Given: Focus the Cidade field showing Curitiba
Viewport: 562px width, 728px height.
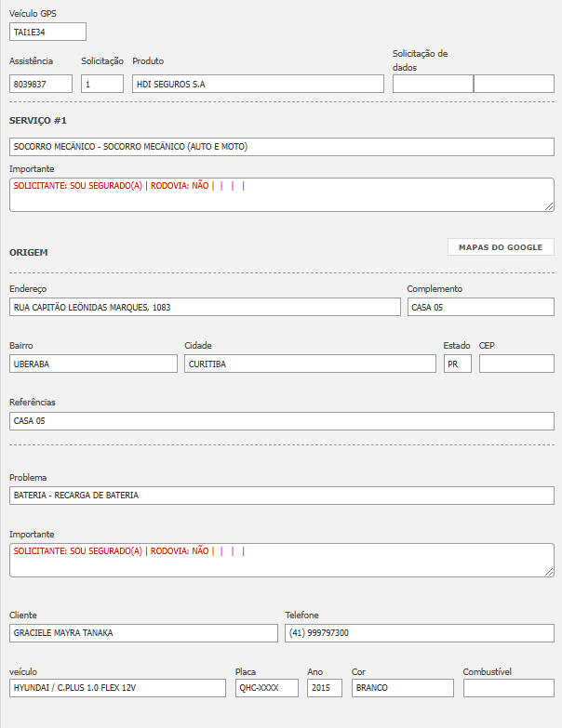Looking at the screenshot, I should [310, 364].
